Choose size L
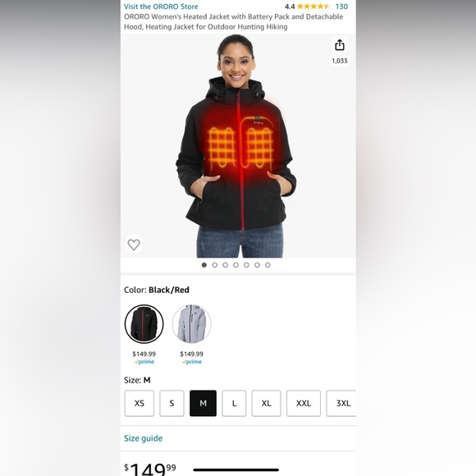 tap(234, 403)
